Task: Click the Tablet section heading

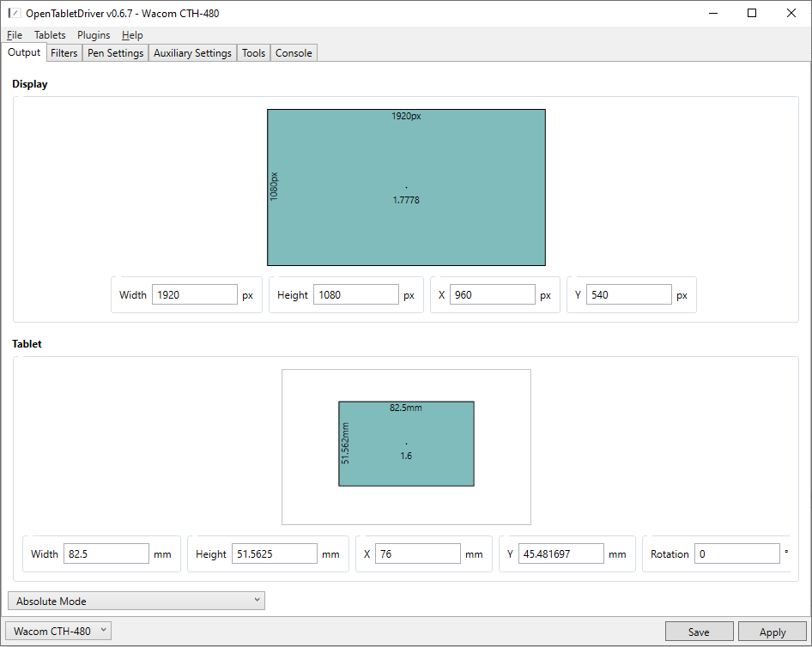Action: pos(27,344)
